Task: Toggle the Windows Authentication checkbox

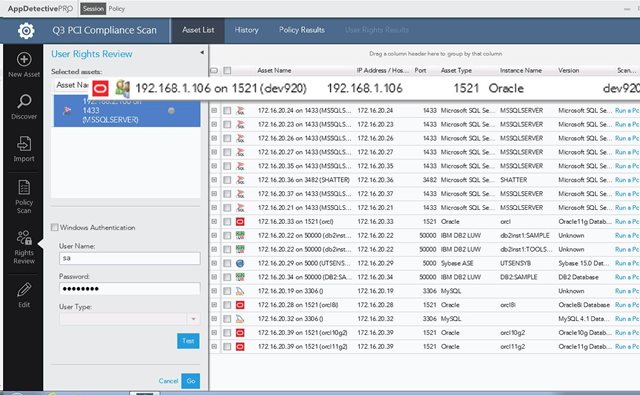Action: point(54,227)
